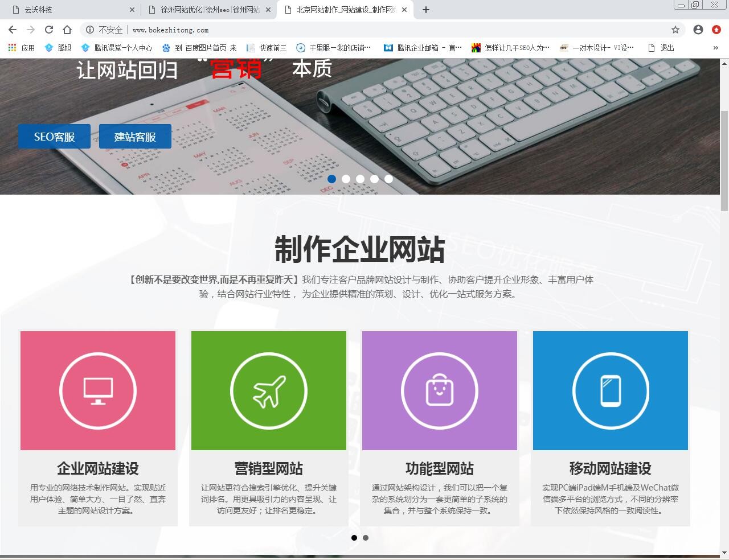729x560 pixels.
Task: Reload the page with the refresh icon
Action: coord(48,30)
